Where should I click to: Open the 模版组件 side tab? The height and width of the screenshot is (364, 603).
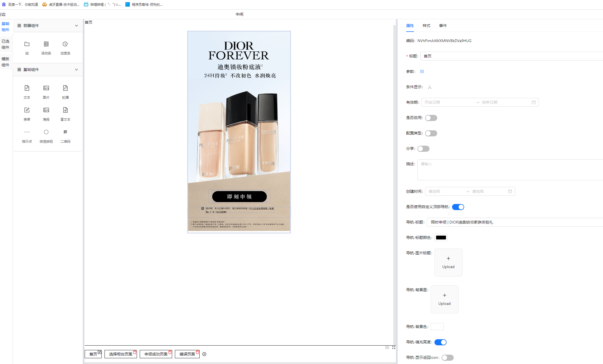[x=5, y=62]
